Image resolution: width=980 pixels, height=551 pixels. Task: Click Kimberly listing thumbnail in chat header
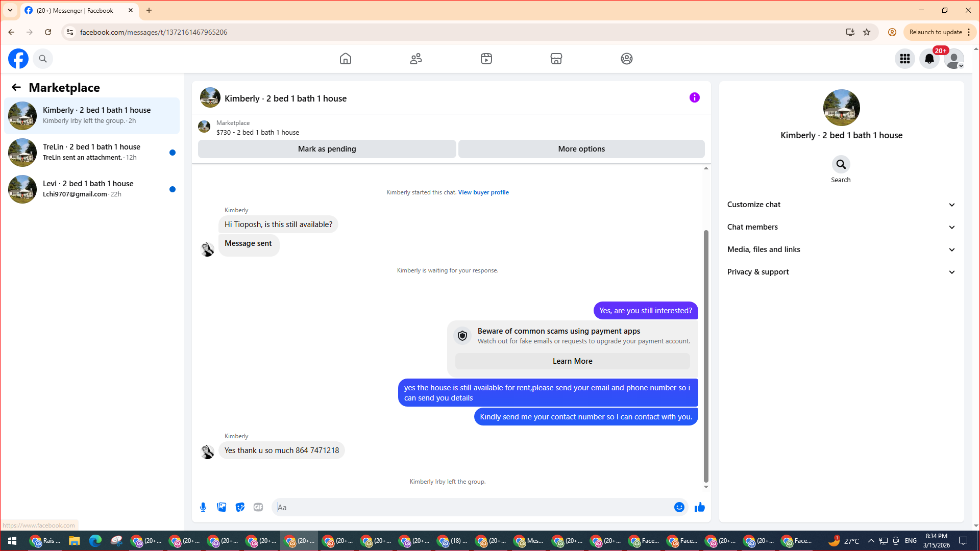pos(210,97)
